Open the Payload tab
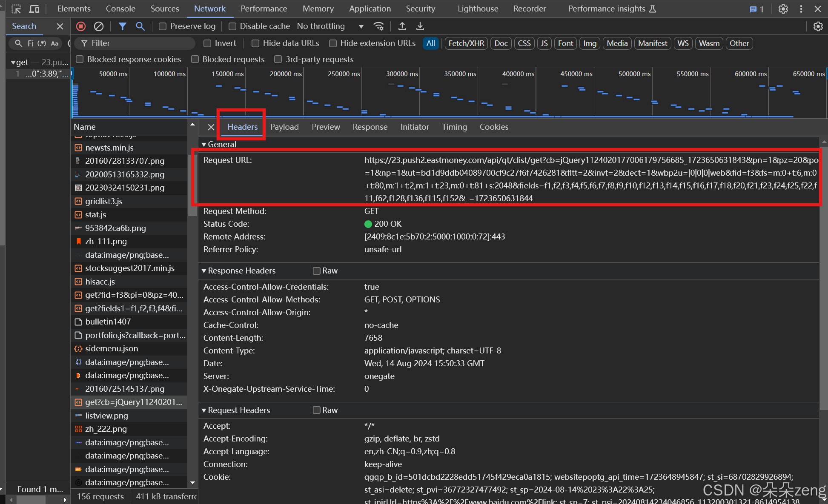Viewport: 828px width, 504px height. [x=284, y=127]
